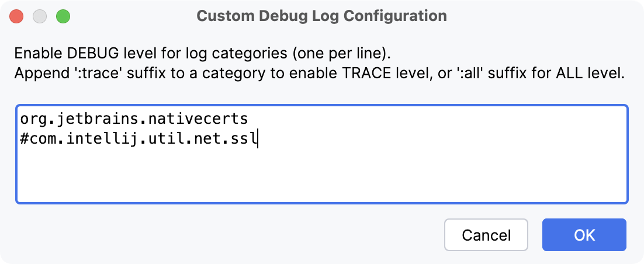The height and width of the screenshot is (264, 644).
Task: Confirm the dialog with the OK button
Action: [x=584, y=235]
